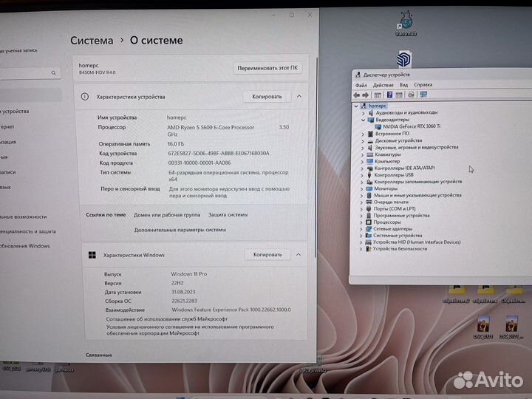Open Действие menu in Device Manager
This screenshot has height=399, width=532.
click(x=383, y=85)
